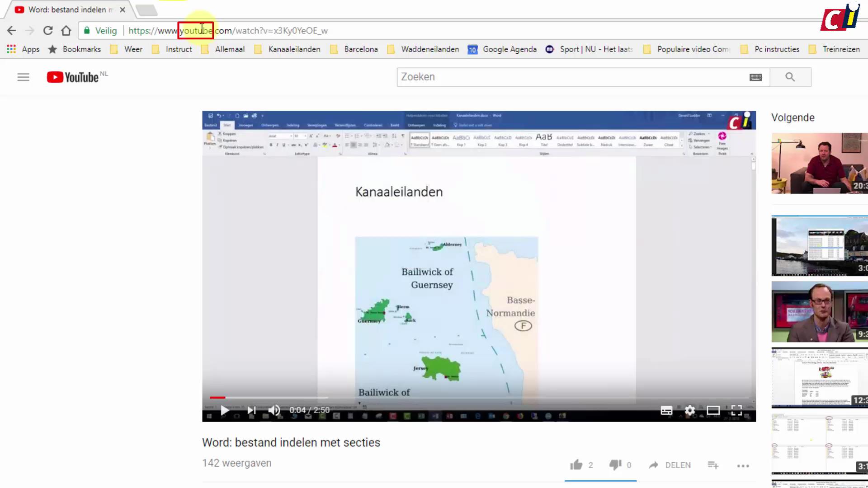Viewport: 868px width, 488px height.
Task: Close the Word: bestand indelen tab
Action: click(x=123, y=9)
